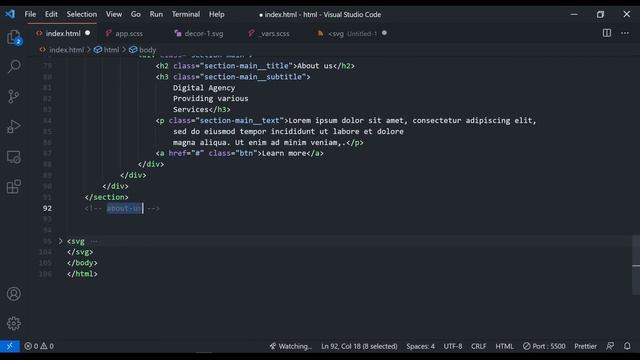Click the 'Providing various' text line
Viewport: 640px width, 360px height.
(x=211, y=99)
